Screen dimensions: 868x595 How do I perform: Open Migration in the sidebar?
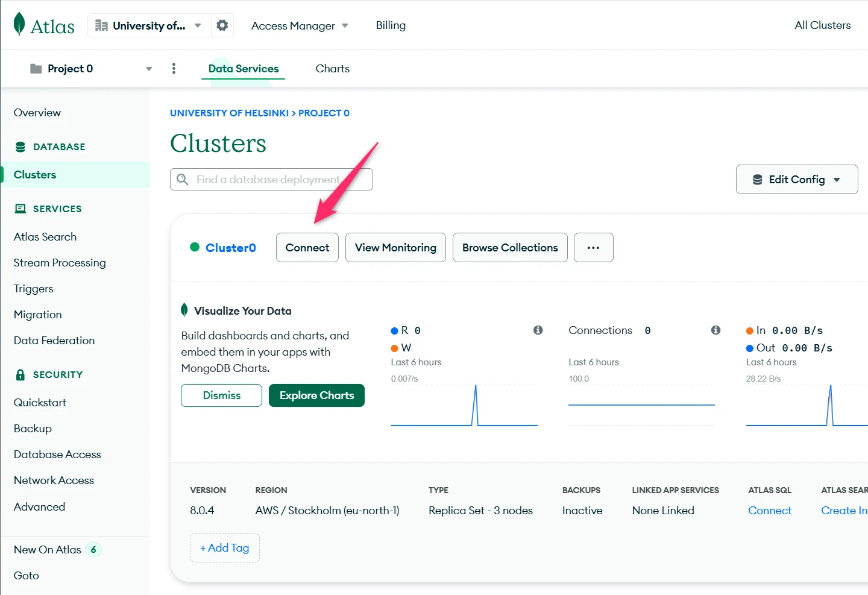pyautogui.click(x=38, y=315)
